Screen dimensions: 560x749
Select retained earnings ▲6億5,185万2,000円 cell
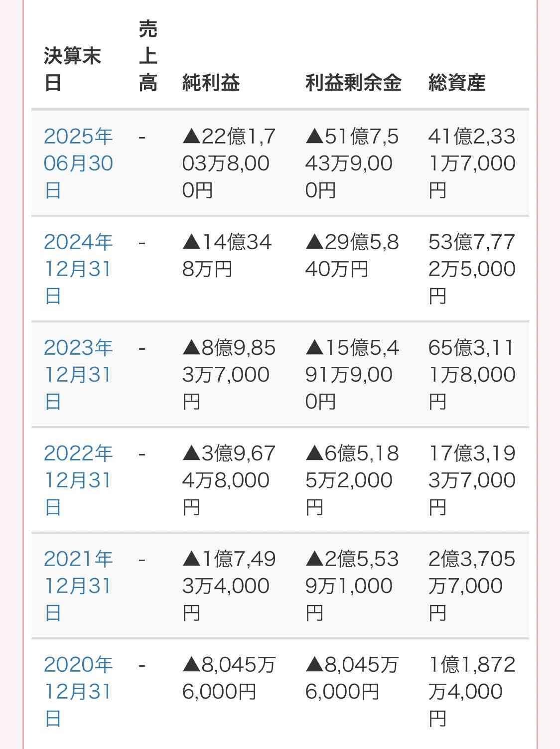352,480
